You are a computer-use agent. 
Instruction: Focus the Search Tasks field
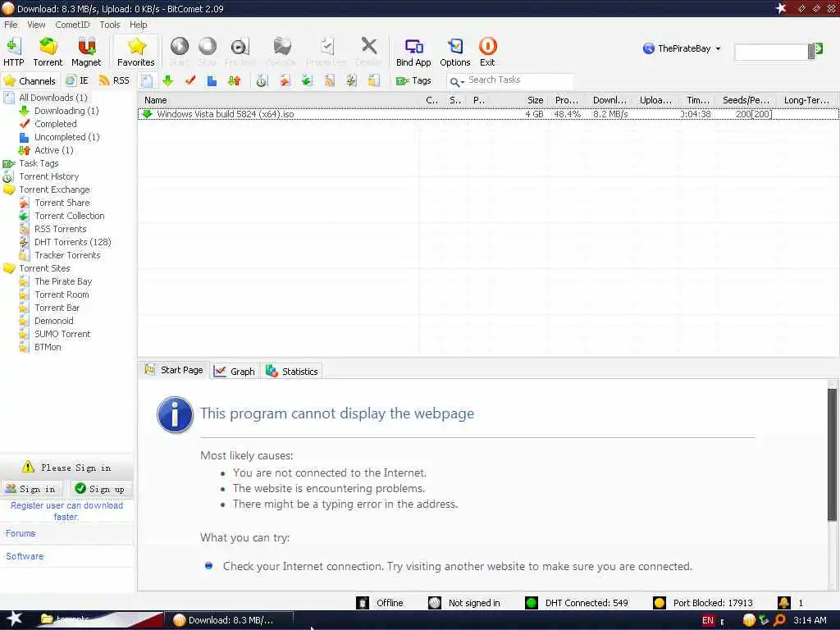coord(518,80)
